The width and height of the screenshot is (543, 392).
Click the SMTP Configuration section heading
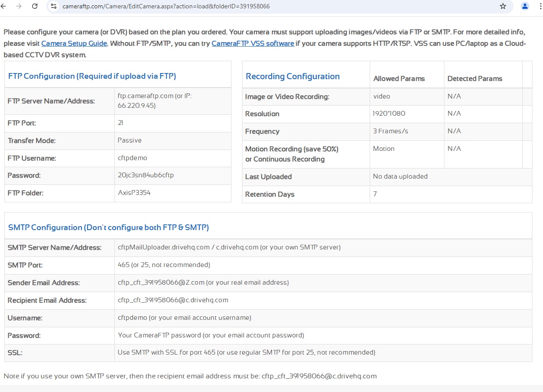point(108,227)
